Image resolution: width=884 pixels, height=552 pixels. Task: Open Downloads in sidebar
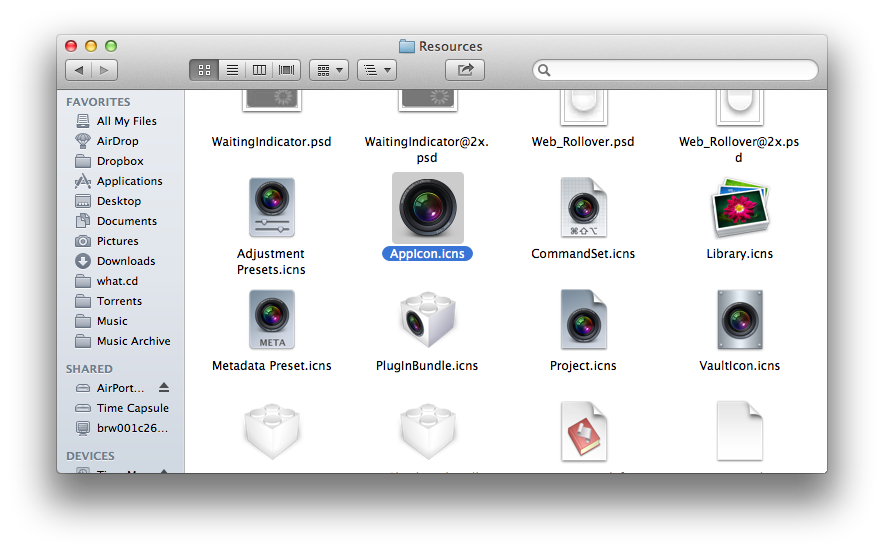pos(126,261)
